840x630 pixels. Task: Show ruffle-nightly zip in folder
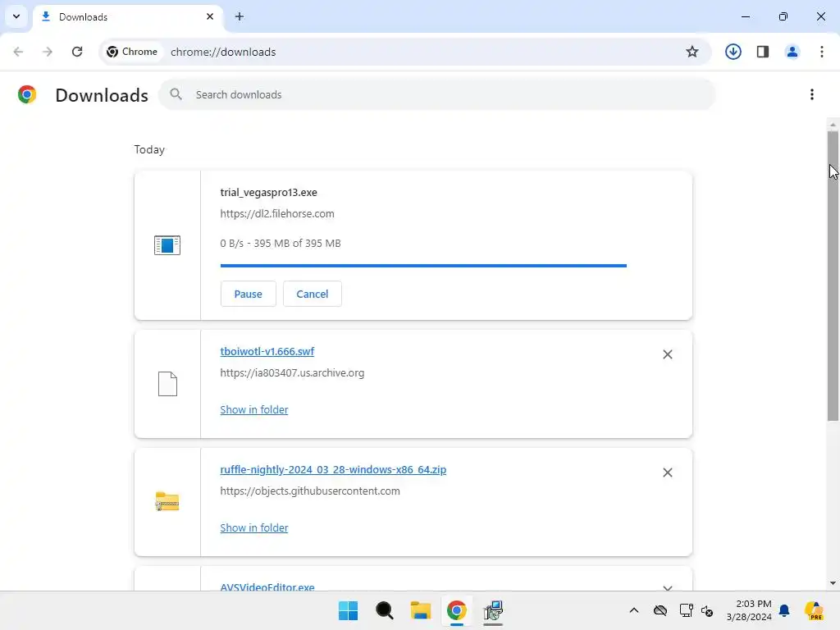point(254,527)
